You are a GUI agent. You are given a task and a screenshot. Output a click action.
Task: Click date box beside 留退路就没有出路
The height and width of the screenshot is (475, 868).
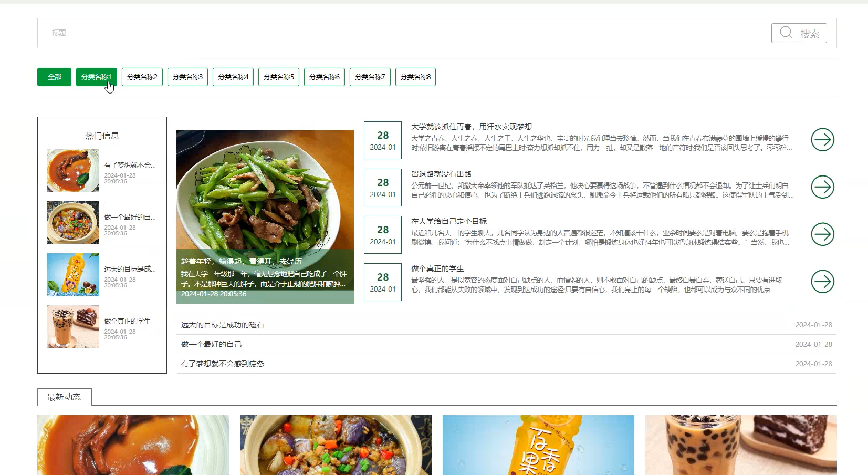pyautogui.click(x=383, y=188)
